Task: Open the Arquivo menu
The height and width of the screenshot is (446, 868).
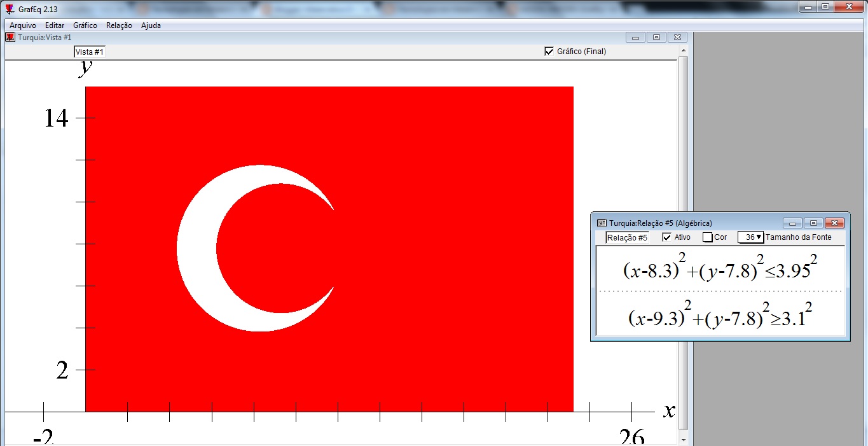Action: 22,25
